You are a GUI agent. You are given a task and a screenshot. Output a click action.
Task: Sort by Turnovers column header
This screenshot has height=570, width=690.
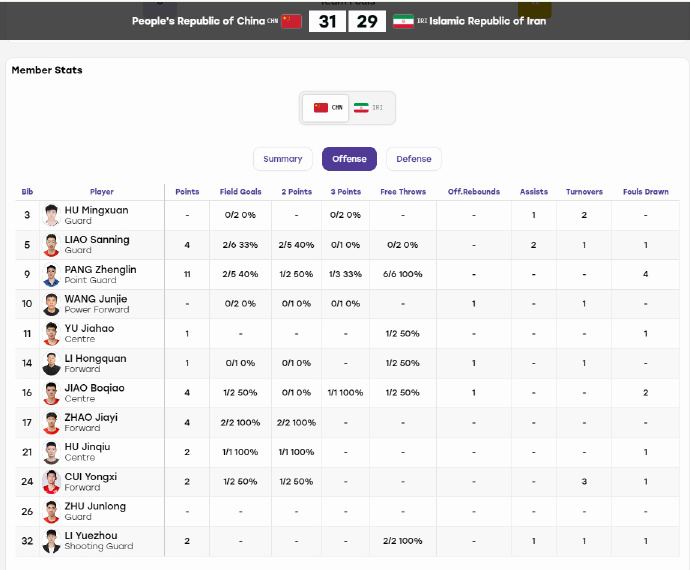click(584, 192)
